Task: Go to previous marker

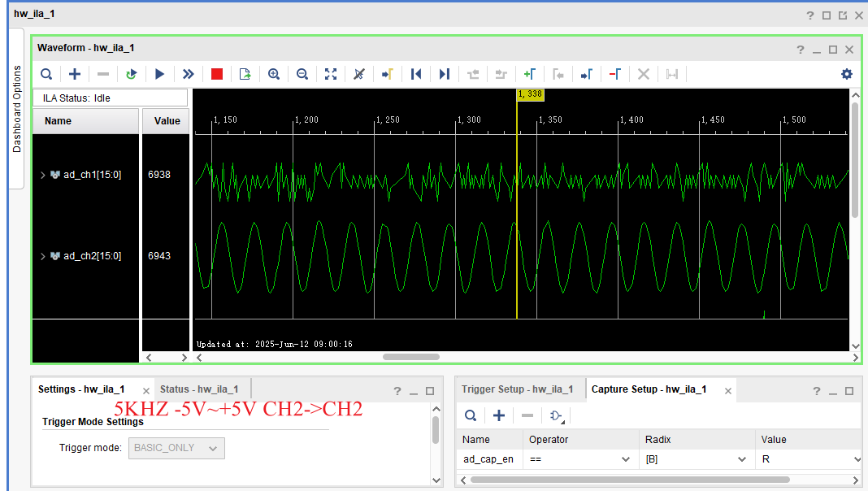Action: click(x=558, y=74)
